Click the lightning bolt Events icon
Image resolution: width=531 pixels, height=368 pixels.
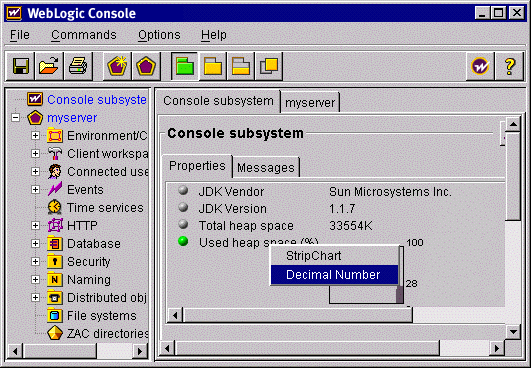[55, 189]
